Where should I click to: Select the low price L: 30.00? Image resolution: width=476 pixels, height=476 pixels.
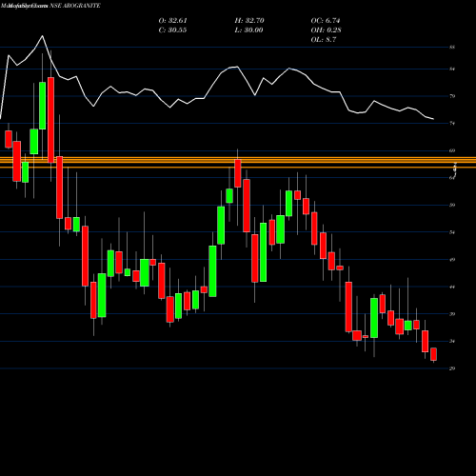point(248,30)
